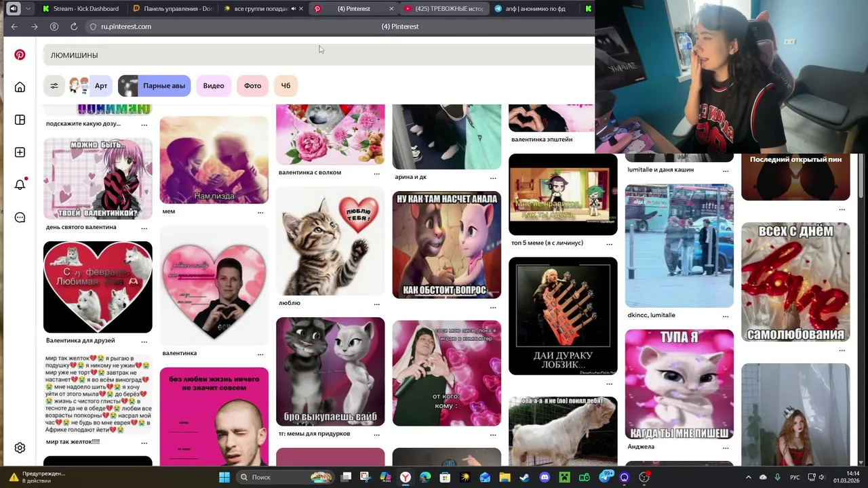Focus the Pinterest search field 'ЛЮМИШИНЫ'
Image resolution: width=868 pixels, height=488 pixels.
319,55
